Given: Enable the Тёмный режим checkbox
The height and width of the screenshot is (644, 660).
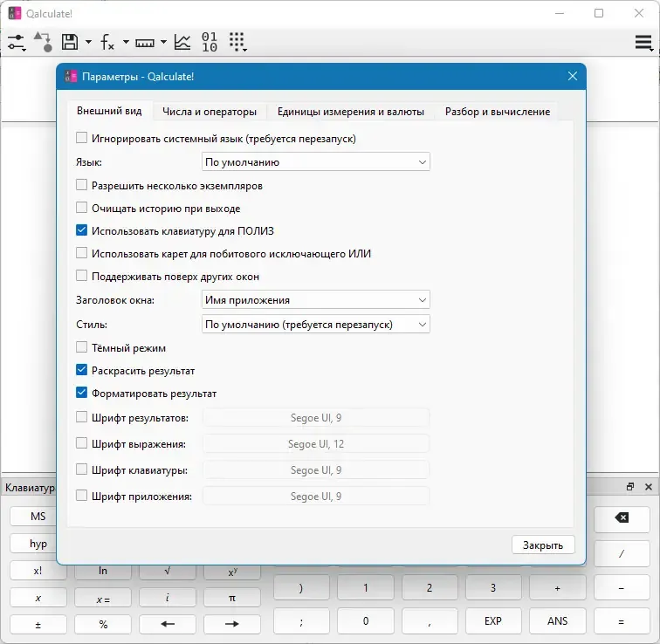Looking at the screenshot, I should click(81, 347).
